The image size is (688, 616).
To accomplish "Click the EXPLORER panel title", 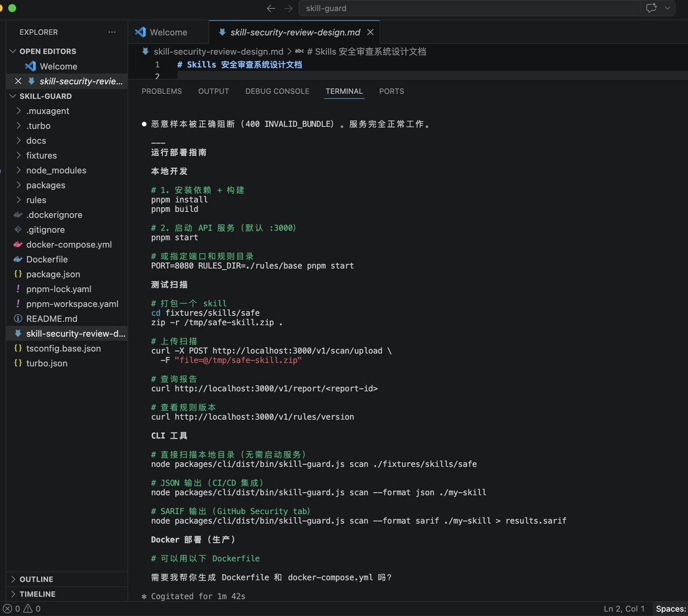I will point(38,32).
